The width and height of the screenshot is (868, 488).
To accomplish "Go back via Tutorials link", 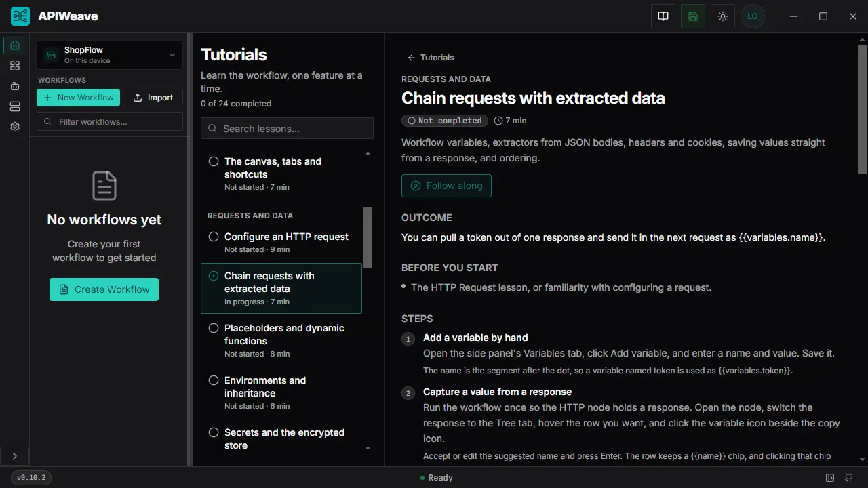I will tap(431, 58).
